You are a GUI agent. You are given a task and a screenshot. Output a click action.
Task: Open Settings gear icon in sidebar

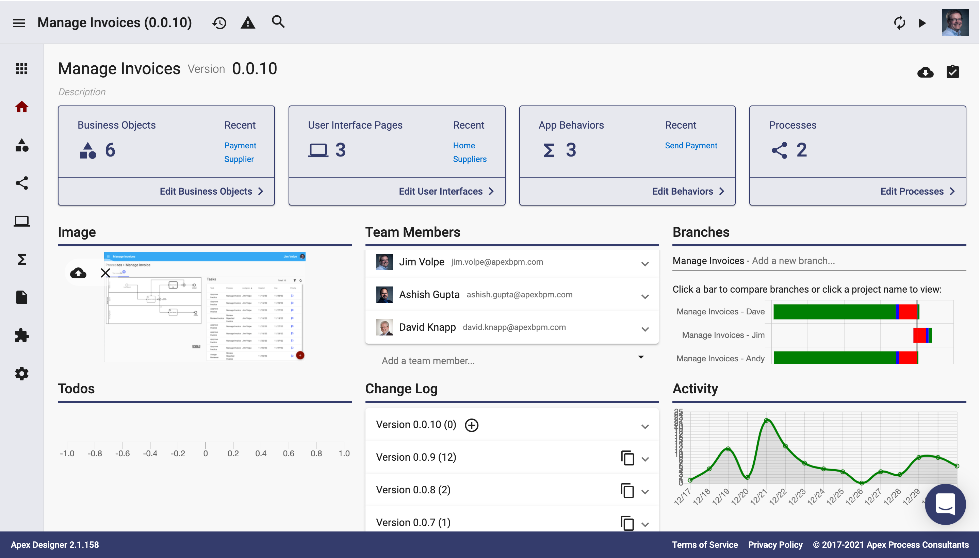point(21,374)
